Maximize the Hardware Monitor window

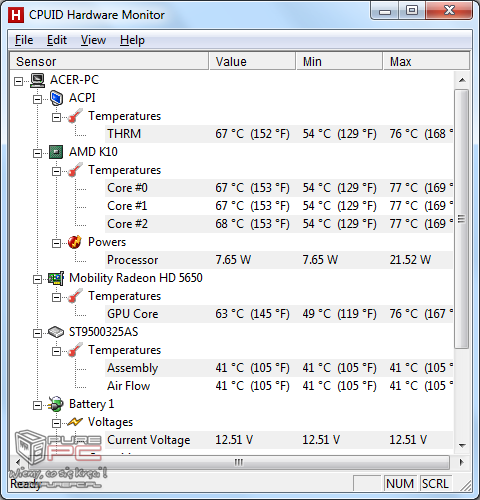click(412, 11)
